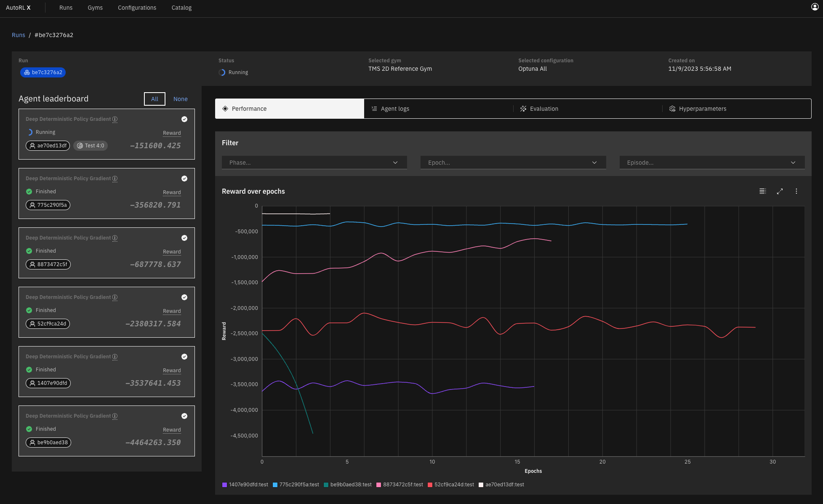Viewport: 823px width, 504px height.
Task: Click the Agent logs tab icon
Action: pyautogui.click(x=375, y=108)
